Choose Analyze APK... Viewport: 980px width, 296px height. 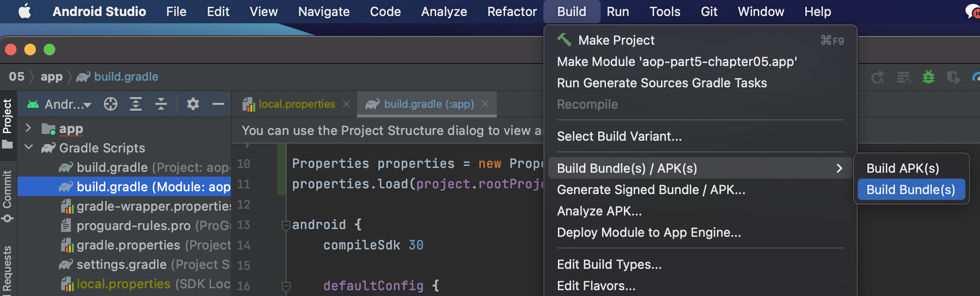click(x=700, y=211)
